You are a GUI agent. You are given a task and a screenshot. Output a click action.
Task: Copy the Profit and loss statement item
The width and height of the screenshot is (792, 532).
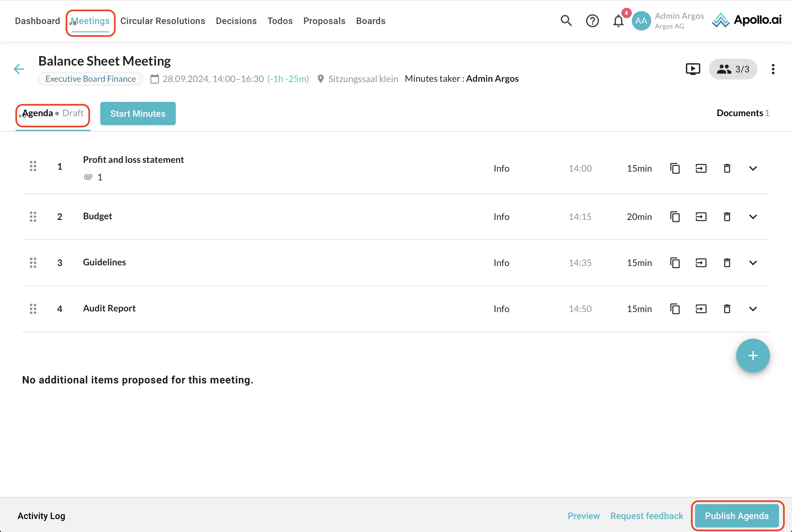pos(675,168)
